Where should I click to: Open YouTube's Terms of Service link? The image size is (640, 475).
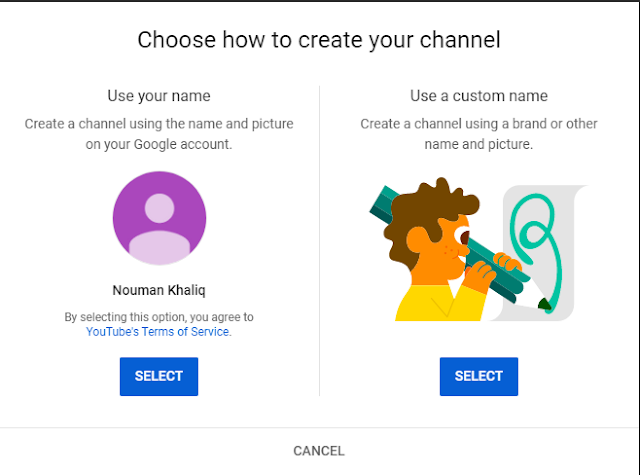pyautogui.click(x=158, y=332)
